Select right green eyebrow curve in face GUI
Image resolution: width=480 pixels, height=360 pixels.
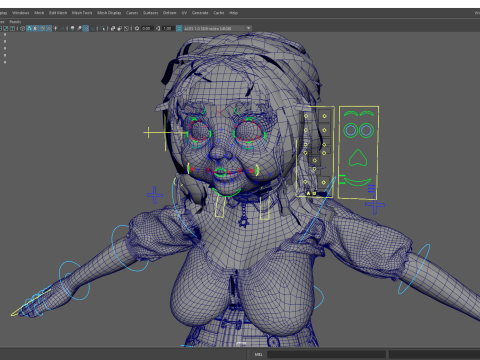(367, 114)
